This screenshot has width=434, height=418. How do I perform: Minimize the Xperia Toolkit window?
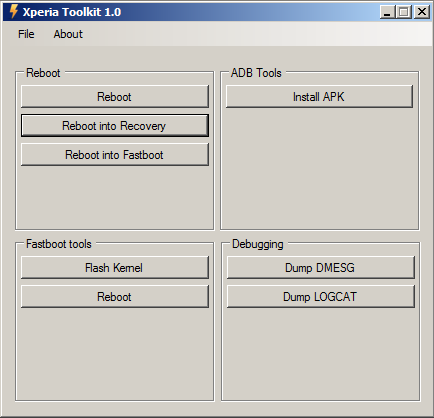(x=387, y=12)
